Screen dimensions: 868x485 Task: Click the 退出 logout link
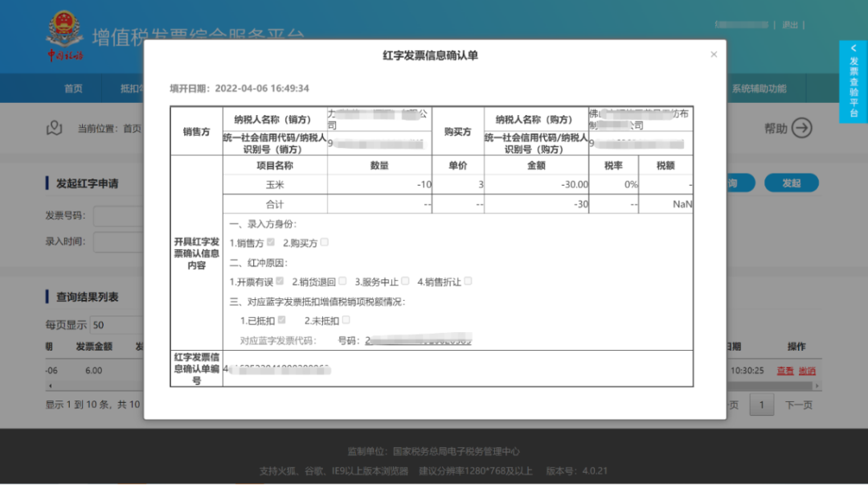tap(790, 25)
